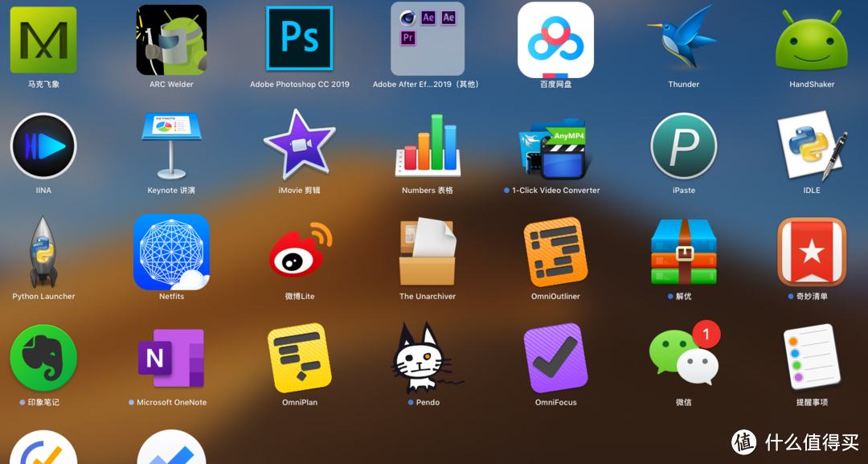Launch 提醒事项 Reminders app

[x=812, y=358]
